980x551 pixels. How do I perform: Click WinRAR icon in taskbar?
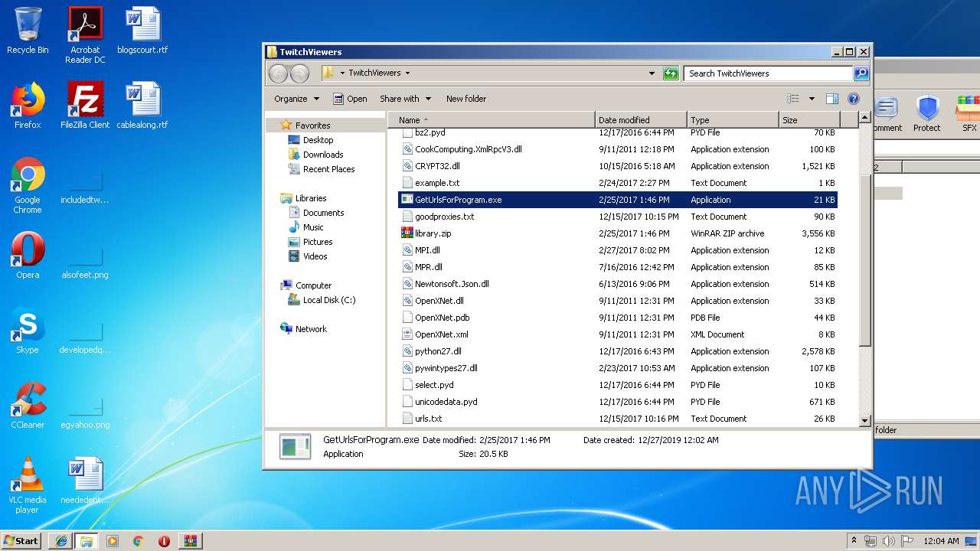[x=190, y=541]
